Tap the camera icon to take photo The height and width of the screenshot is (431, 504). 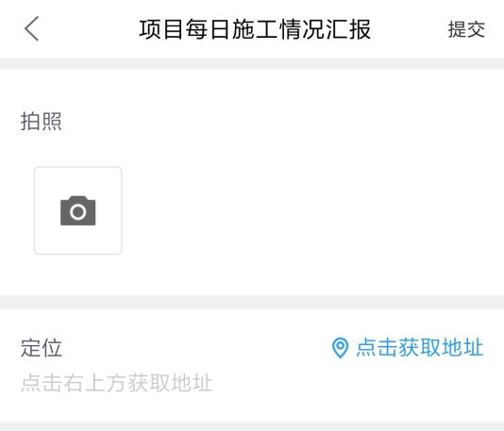[x=77, y=210]
